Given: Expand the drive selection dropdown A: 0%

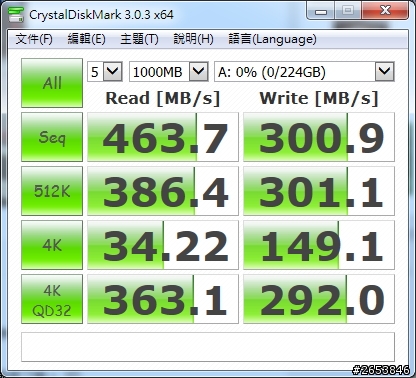Looking at the screenshot, I should tap(385, 71).
